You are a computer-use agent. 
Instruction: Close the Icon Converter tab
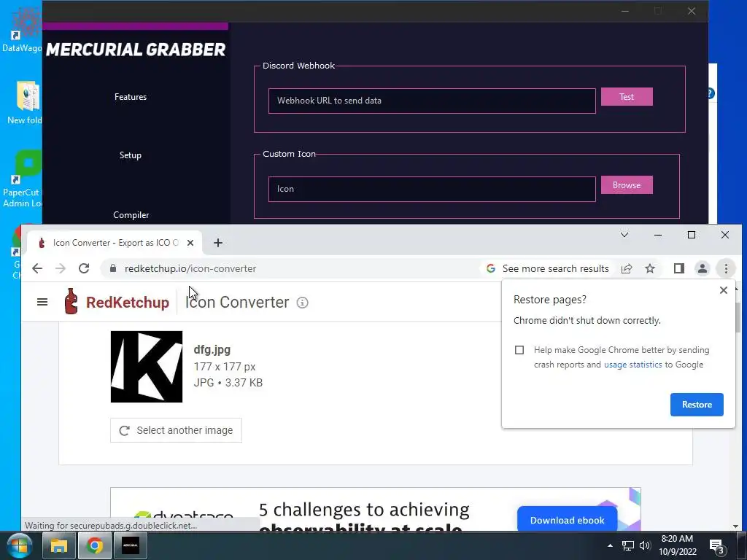tap(190, 243)
